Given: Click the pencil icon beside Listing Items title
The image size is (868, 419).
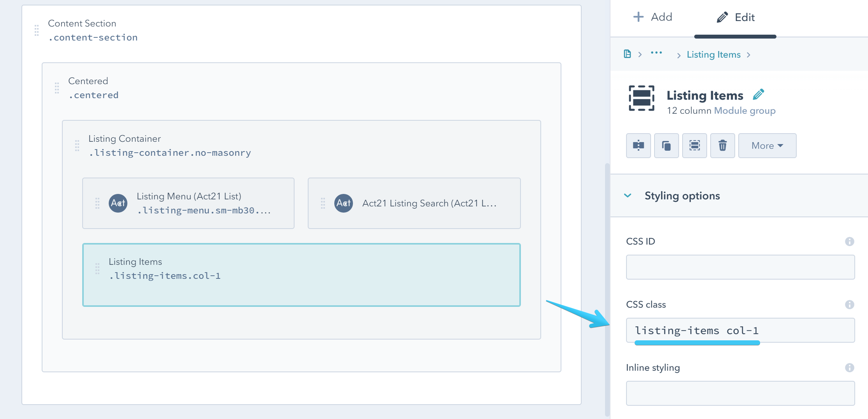Looking at the screenshot, I should 758,95.
